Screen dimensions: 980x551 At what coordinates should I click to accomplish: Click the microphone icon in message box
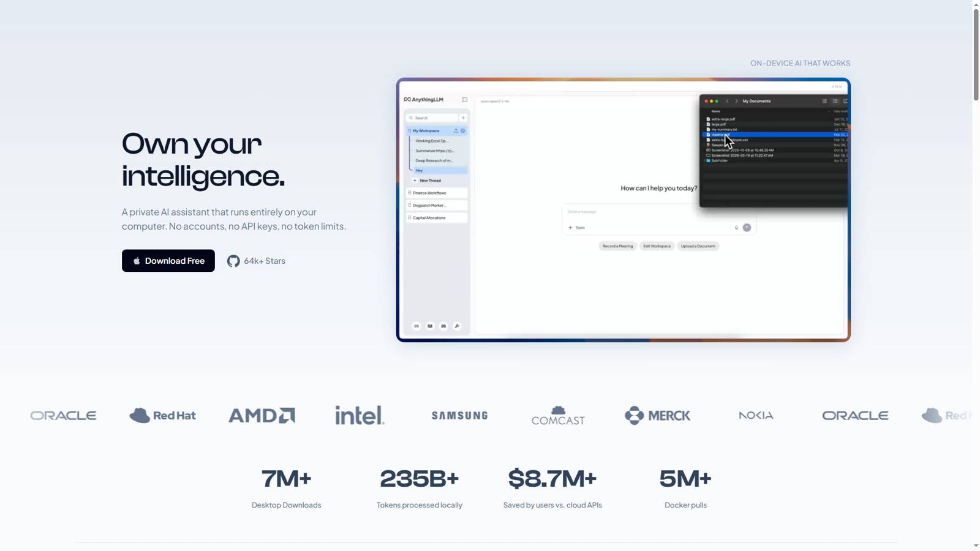[737, 228]
